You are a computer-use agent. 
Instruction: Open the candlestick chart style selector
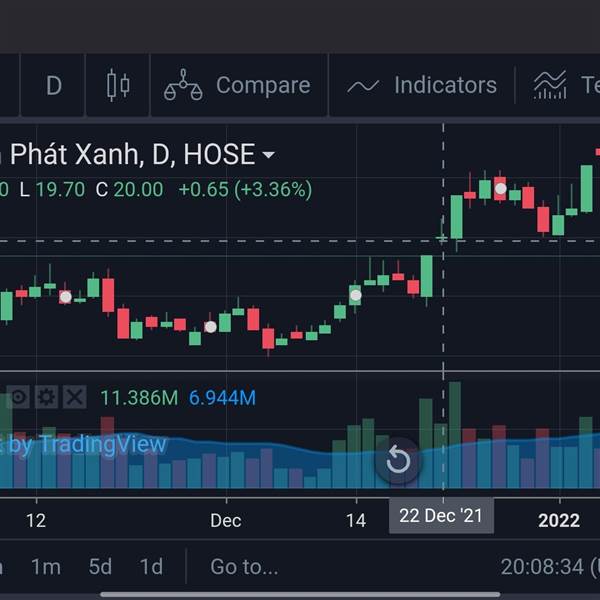[118, 85]
